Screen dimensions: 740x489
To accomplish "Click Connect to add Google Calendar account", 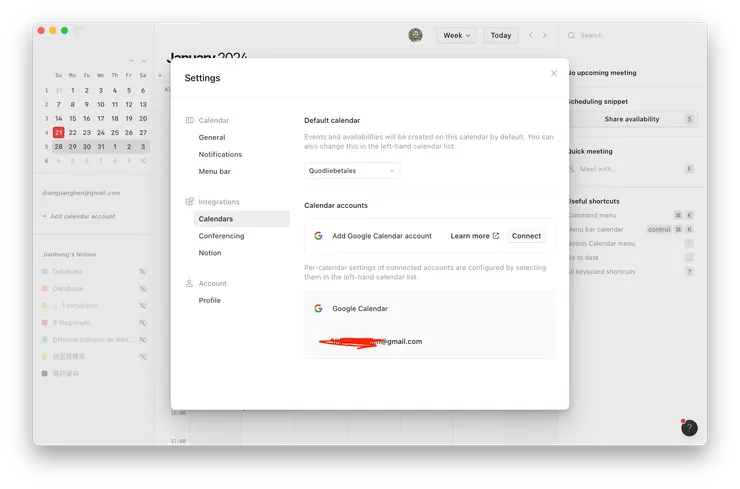I will click(526, 236).
